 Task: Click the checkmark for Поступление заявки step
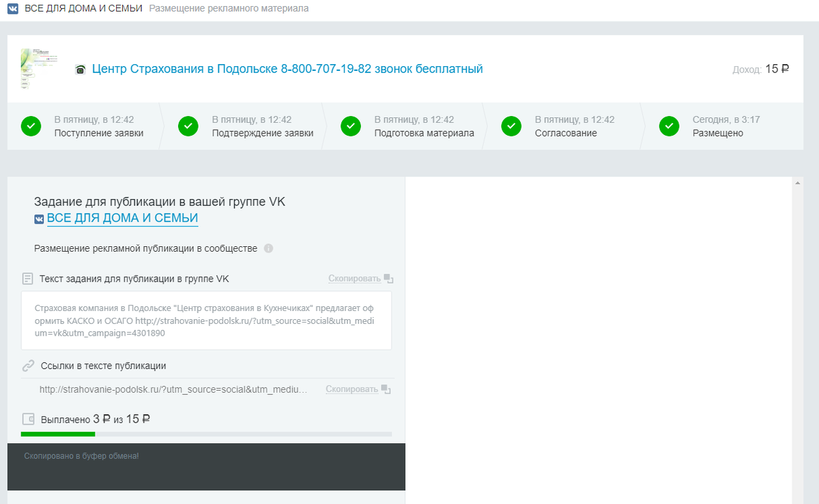(x=31, y=126)
